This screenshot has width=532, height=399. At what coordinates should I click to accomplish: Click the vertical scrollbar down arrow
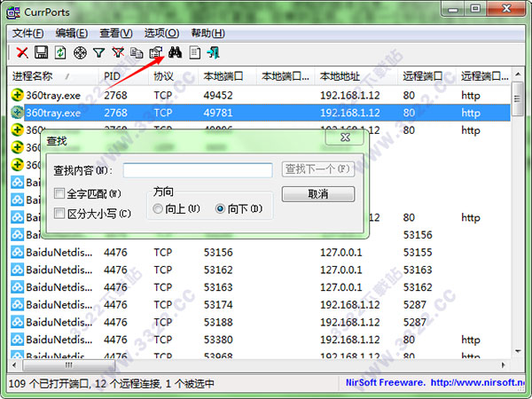(x=518, y=351)
